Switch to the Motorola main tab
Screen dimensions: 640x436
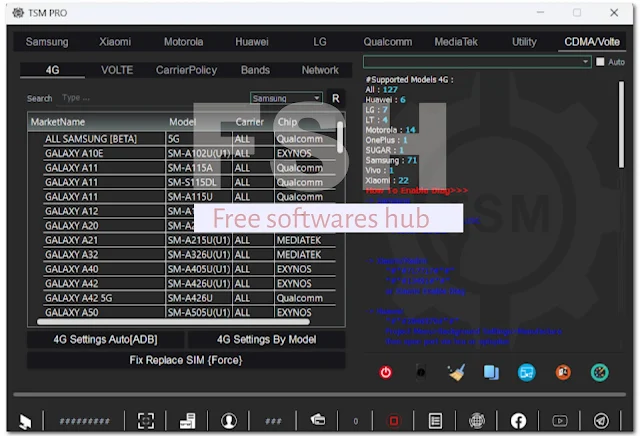coord(183,42)
